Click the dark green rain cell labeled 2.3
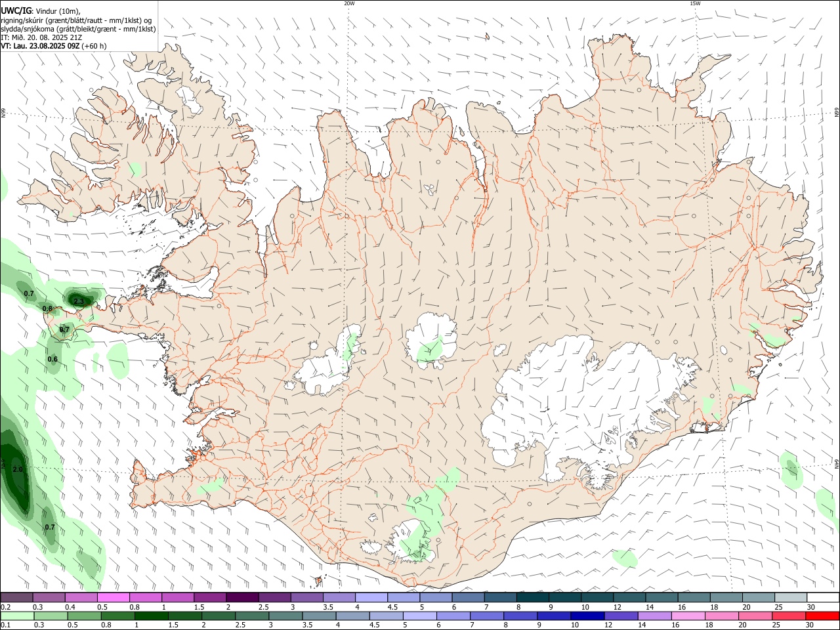 point(80,300)
